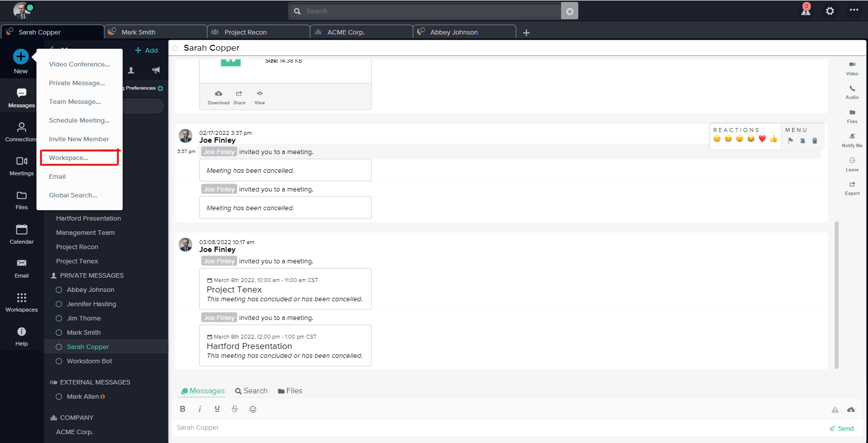Open Files in the left sidebar

pyautogui.click(x=22, y=200)
